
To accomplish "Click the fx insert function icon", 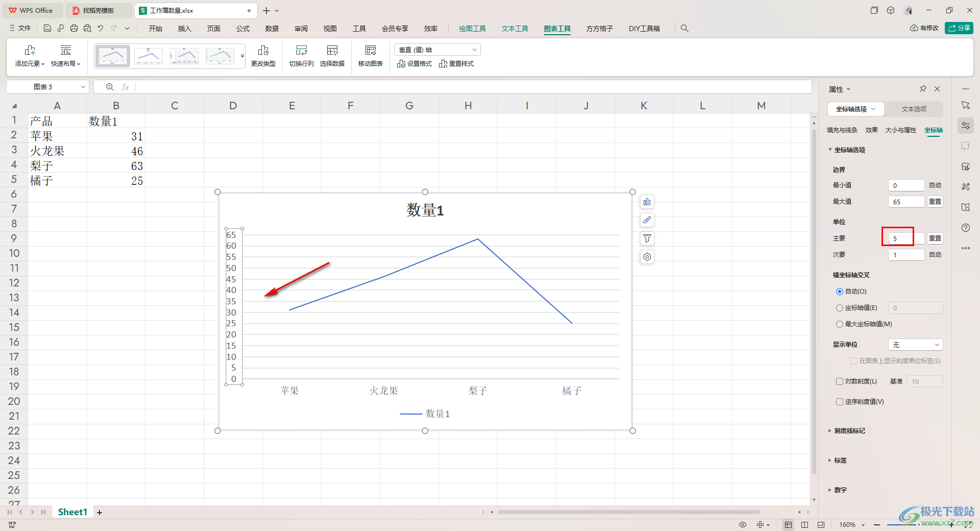I will [125, 87].
